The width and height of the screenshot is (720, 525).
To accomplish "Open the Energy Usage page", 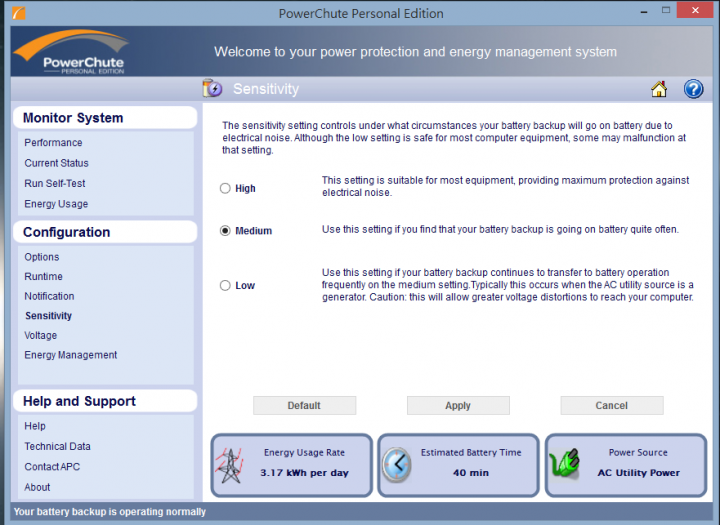I will click(x=56, y=204).
